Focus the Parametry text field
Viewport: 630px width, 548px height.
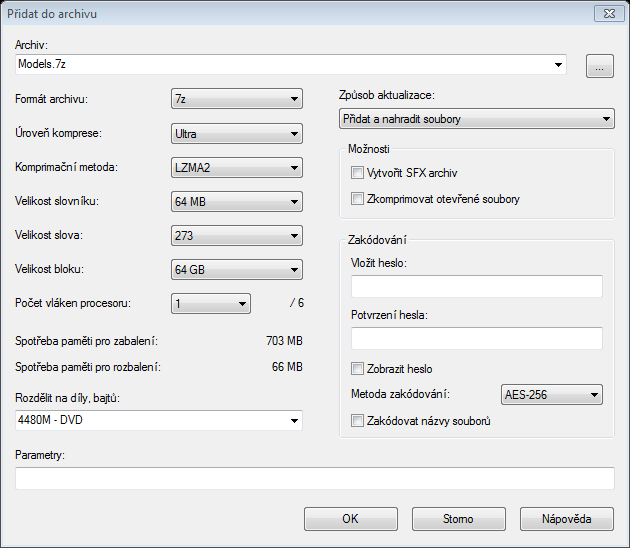tap(315, 479)
